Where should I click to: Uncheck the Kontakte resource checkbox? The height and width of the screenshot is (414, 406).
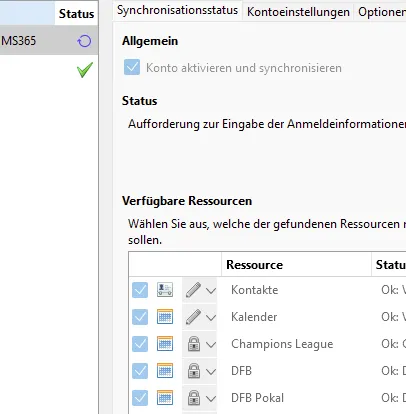pyautogui.click(x=140, y=290)
